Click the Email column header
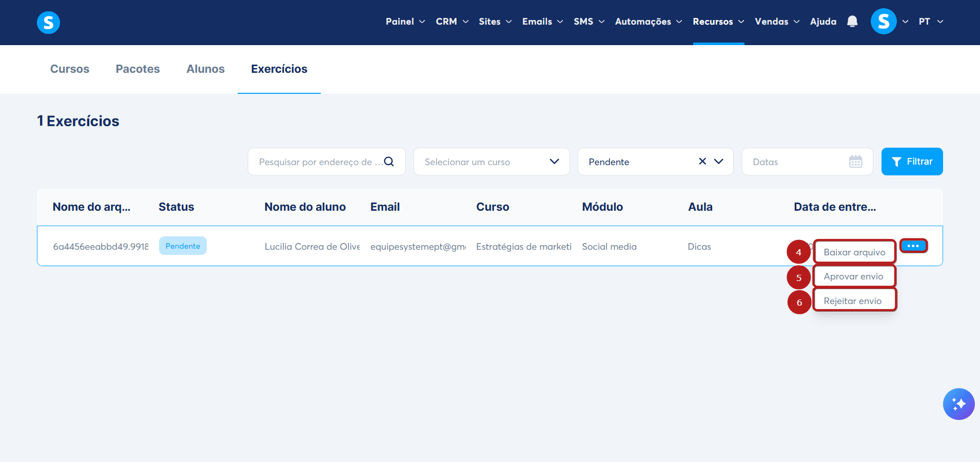This screenshot has width=980, height=462. click(x=385, y=207)
